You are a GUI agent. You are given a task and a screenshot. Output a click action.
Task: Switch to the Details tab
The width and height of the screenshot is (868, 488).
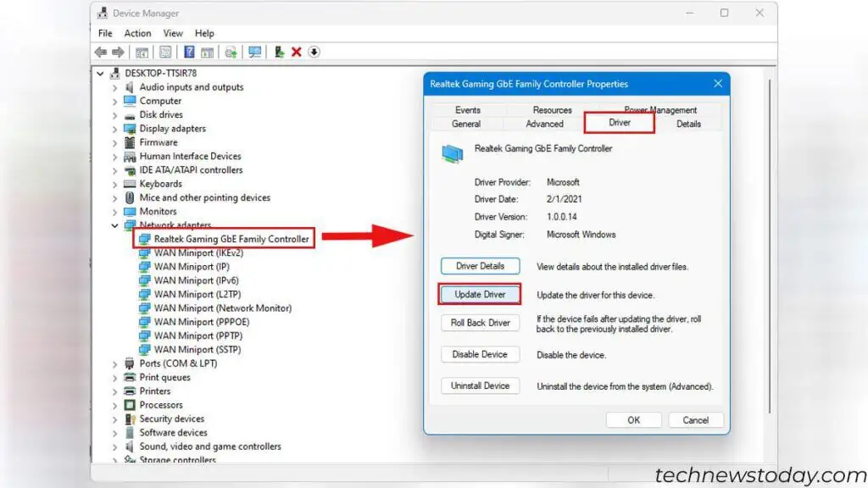click(688, 124)
